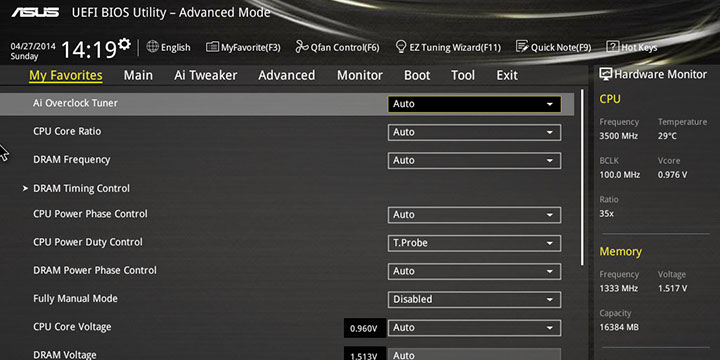
Task: Select the Monitor tab
Action: [360, 75]
